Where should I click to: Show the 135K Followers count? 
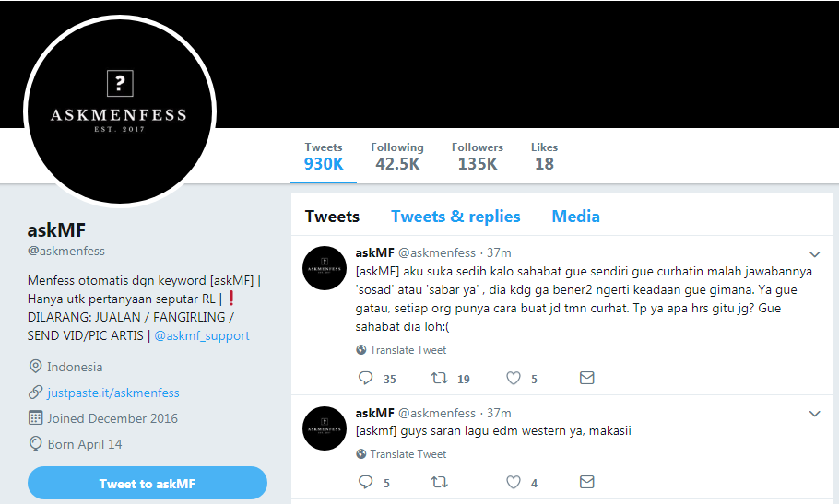point(477,157)
